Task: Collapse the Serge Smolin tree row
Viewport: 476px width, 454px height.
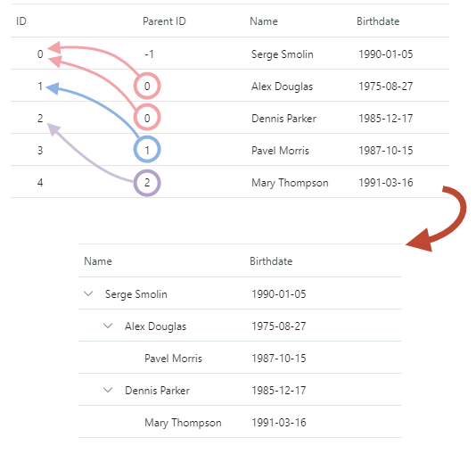Action: (x=88, y=294)
